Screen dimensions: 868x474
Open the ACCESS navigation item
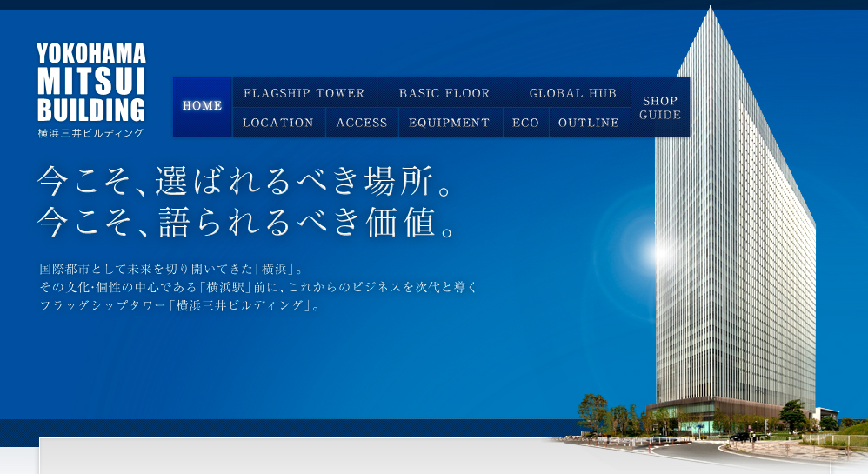click(362, 123)
